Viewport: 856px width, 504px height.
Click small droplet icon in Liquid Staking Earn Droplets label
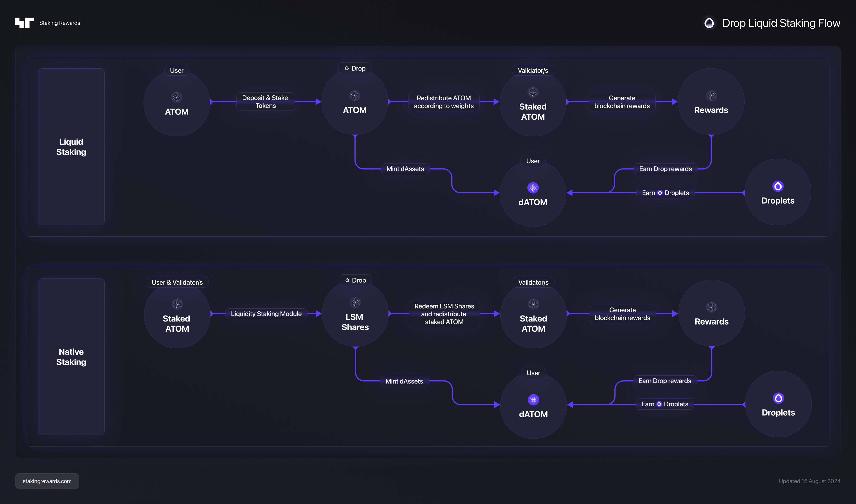660,193
